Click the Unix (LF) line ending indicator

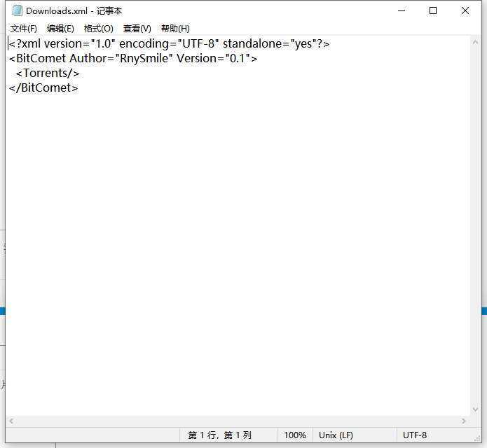(x=336, y=435)
